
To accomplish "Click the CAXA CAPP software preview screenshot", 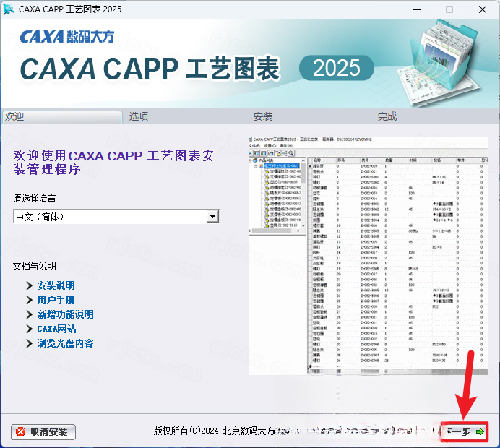I will (368, 255).
